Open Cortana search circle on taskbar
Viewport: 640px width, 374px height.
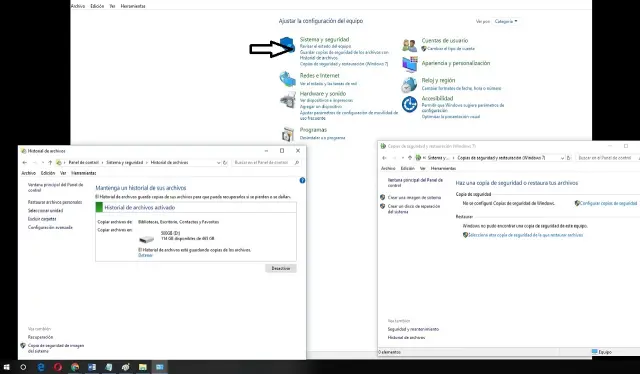click(x=23, y=367)
